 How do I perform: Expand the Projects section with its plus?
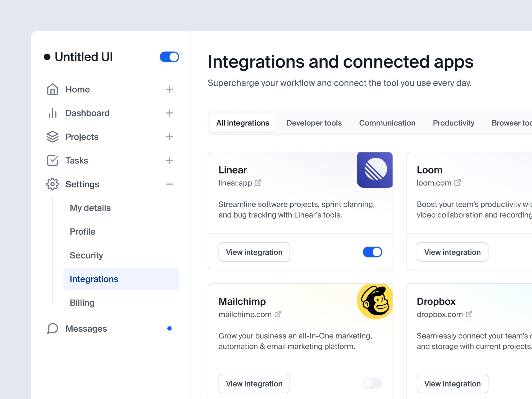click(x=169, y=137)
